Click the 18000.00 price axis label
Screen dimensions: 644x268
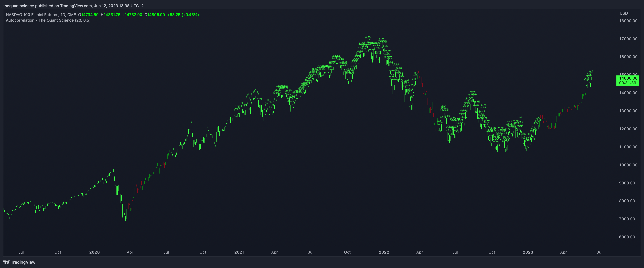click(628, 21)
